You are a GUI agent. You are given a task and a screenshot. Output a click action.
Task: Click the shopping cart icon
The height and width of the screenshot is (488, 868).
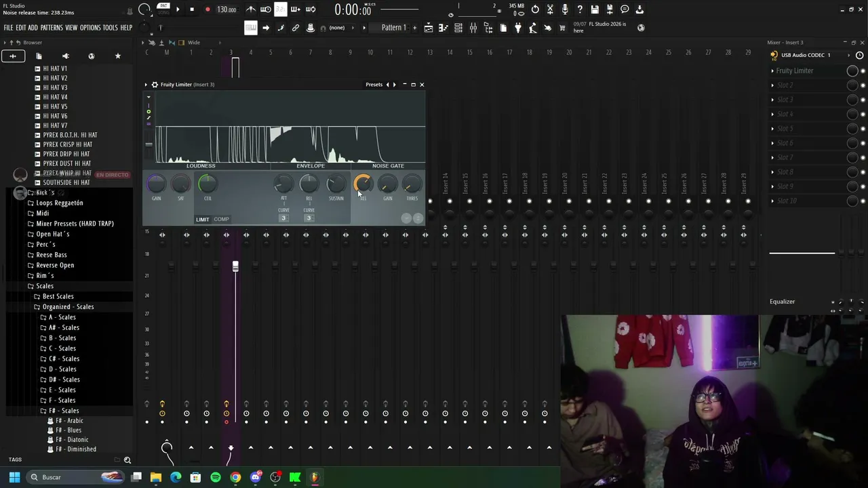pos(562,28)
